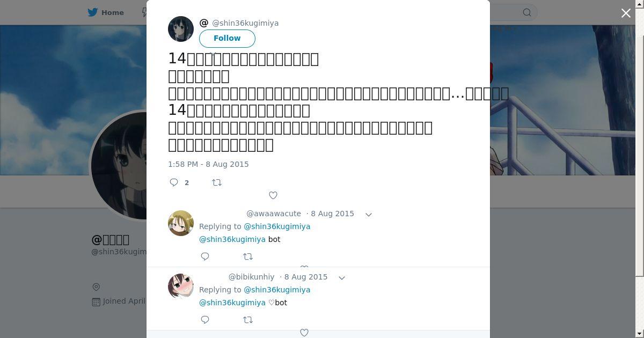Reply to awaawacute's tweet
This screenshot has width=644, height=338.
205,256
